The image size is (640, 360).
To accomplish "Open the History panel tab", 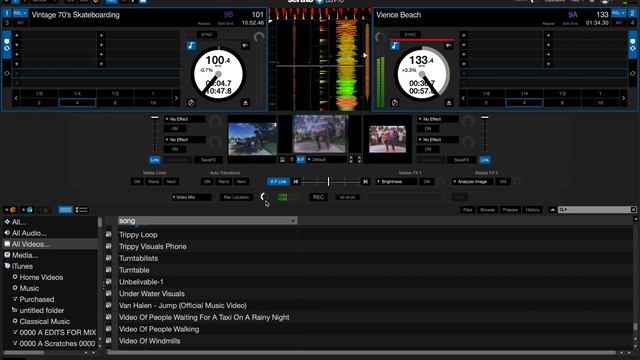I will coord(532,210).
